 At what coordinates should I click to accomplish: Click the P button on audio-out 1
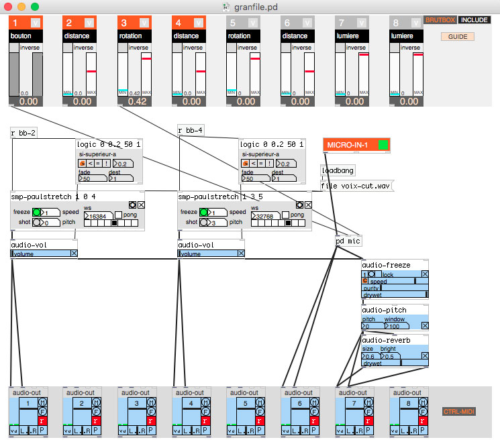42,430
